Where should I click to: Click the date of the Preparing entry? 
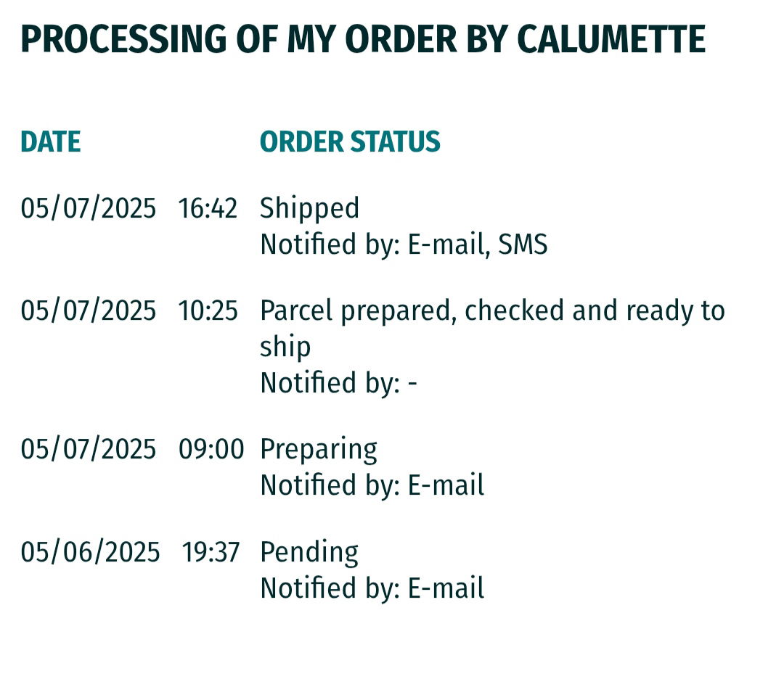(88, 450)
